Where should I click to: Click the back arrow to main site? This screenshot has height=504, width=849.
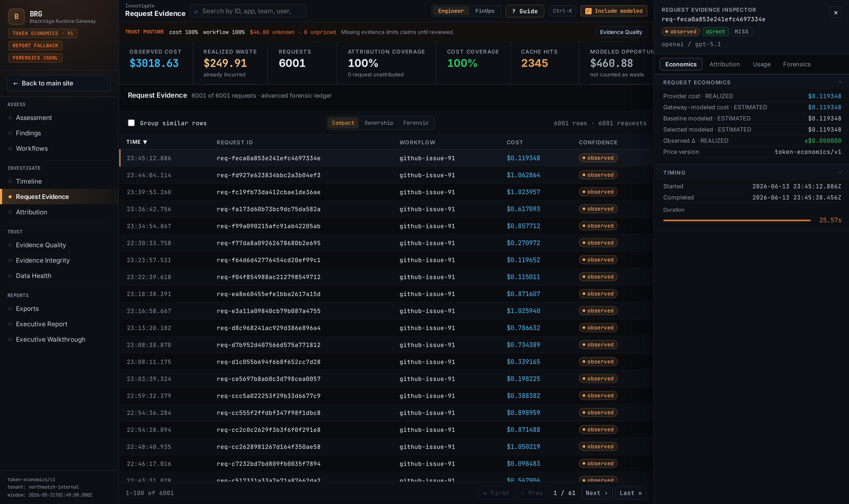coord(16,83)
